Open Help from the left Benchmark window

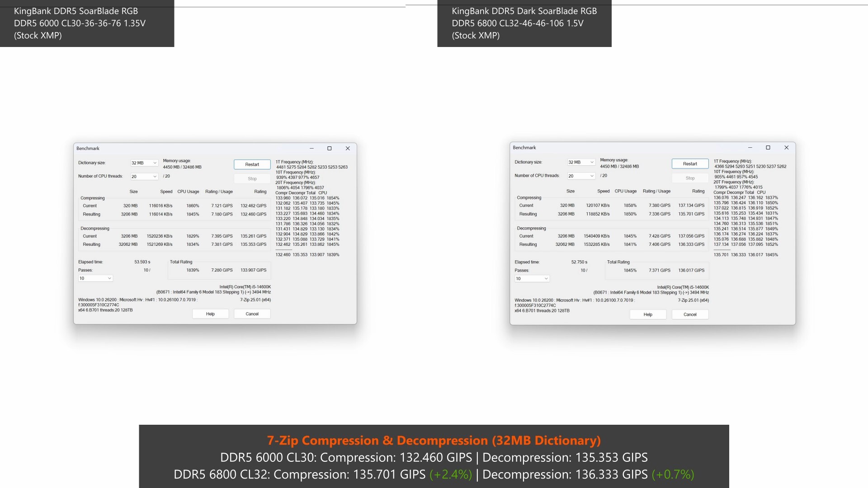210,314
